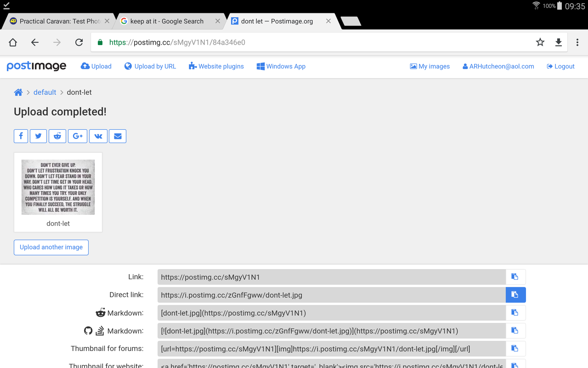Log out of Postimage
Screen dimensions: 588x368
pyautogui.click(x=561, y=66)
